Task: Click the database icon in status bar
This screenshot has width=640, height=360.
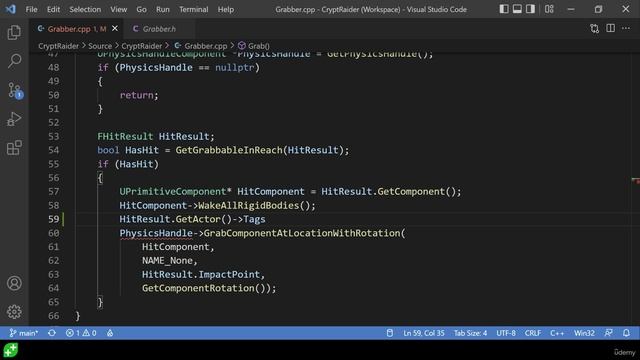Action: click(x=390, y=333)
